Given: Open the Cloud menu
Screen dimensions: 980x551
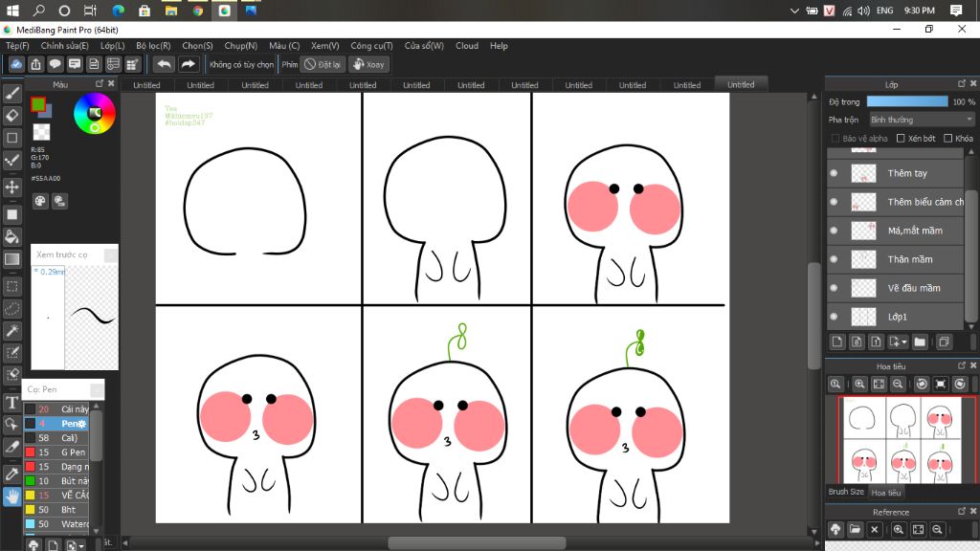Looking at the screenshot, I should [x=467, y=46].
